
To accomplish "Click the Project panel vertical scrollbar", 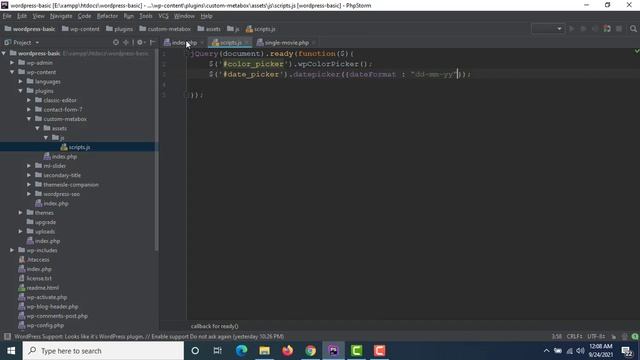I will click(156, 150).
